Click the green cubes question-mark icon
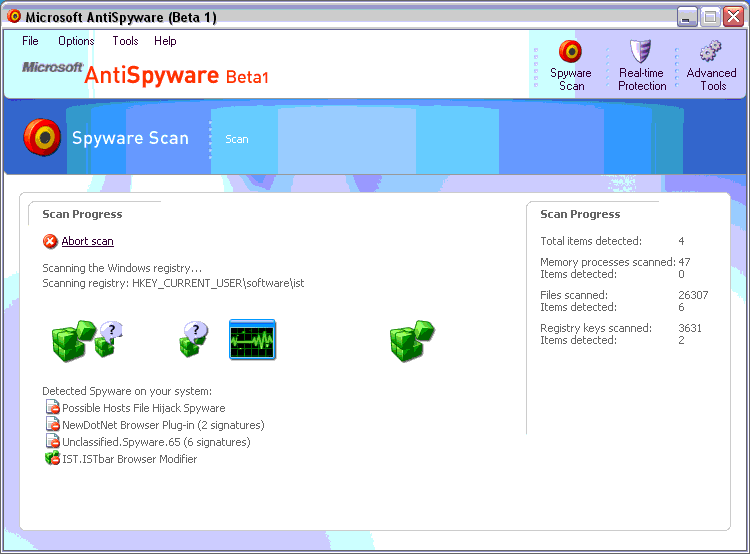 [87, 340]
